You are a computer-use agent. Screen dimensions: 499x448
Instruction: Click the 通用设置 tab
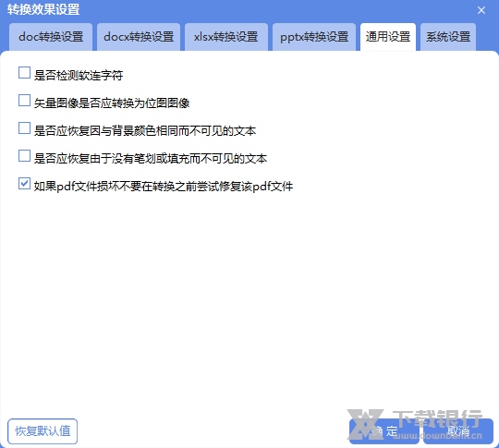388,37
